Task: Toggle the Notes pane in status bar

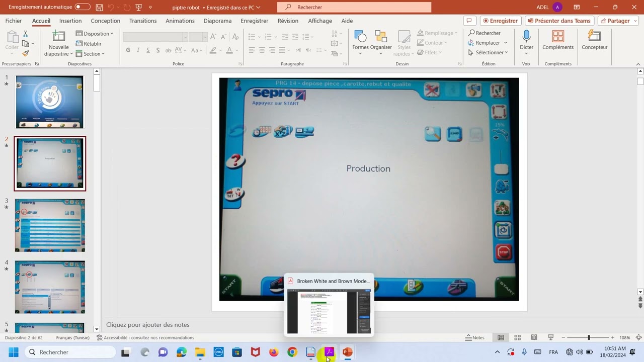Action: [475, 337]
